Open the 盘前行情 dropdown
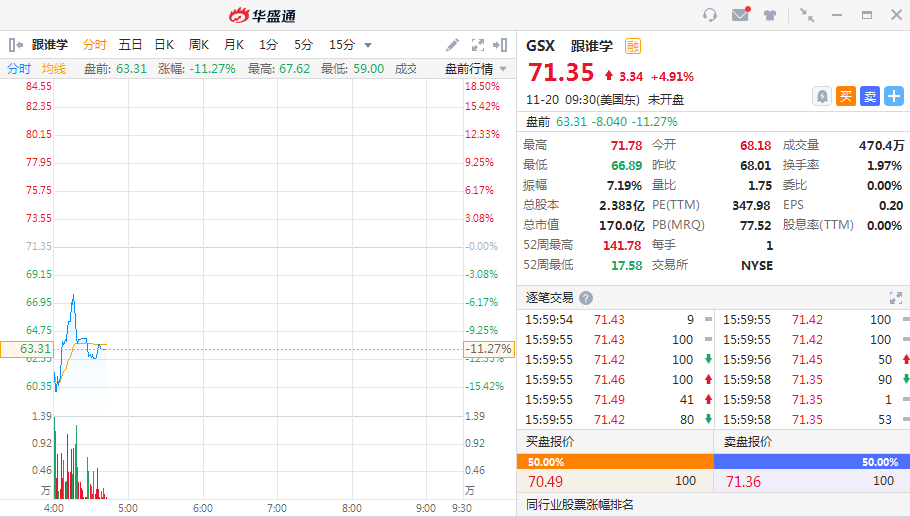The image size is (910, 517). [474, 69]
